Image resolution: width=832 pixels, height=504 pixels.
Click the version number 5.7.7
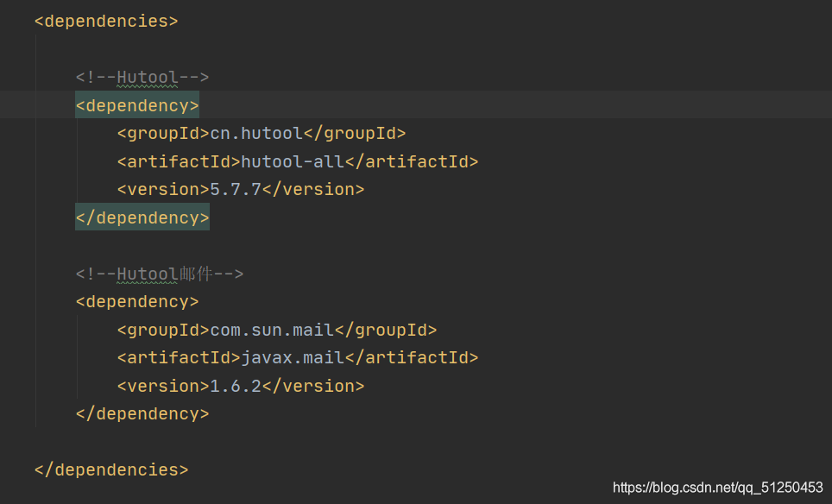[x=236, y=189]
